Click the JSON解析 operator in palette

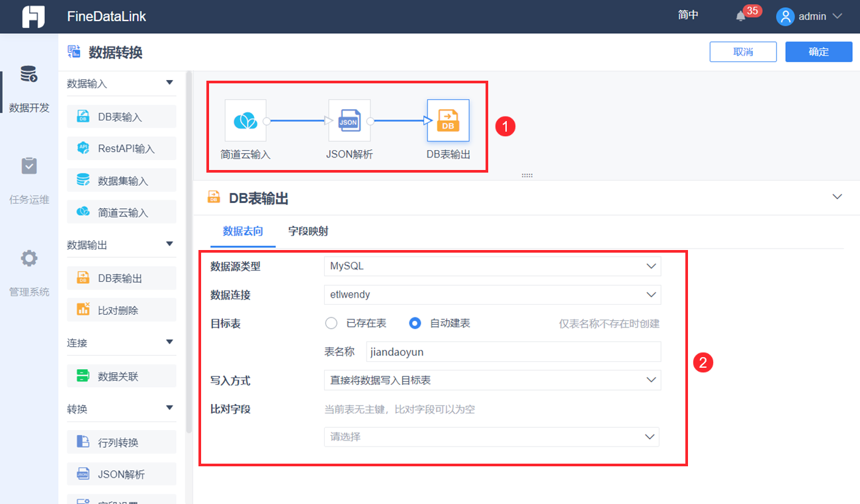point(122,474)
